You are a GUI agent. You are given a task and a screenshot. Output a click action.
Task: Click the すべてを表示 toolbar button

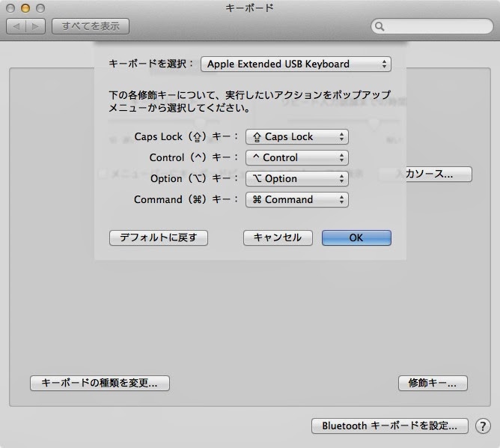[91, 26]
